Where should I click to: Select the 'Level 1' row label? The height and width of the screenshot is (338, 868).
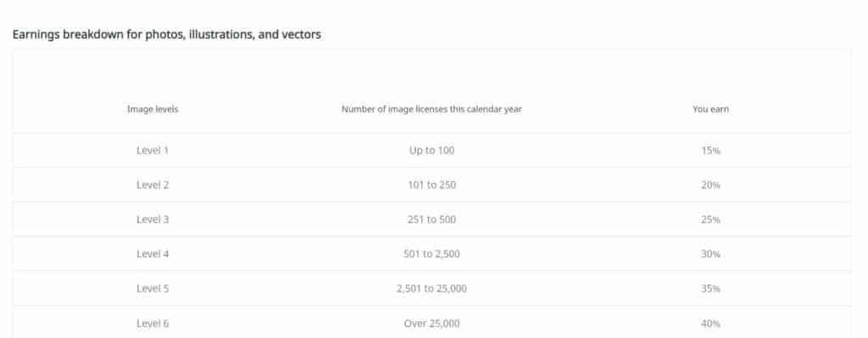coord(153,150)
